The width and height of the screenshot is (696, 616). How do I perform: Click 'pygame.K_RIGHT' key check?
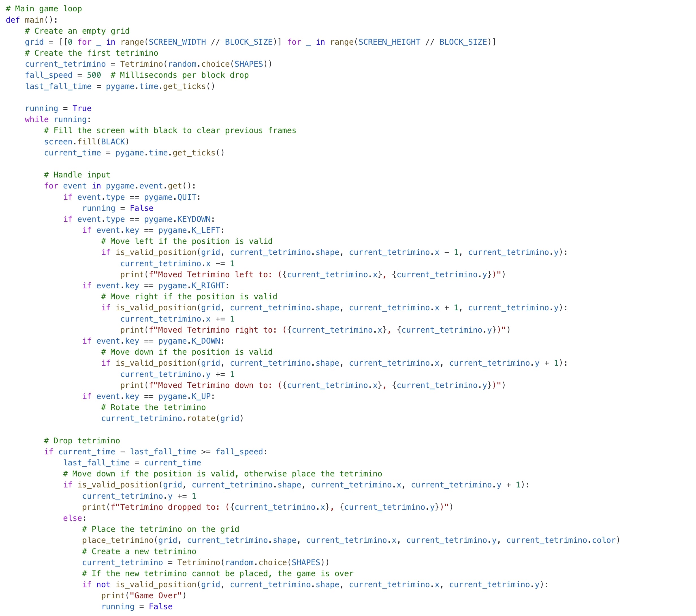(192, 286)
